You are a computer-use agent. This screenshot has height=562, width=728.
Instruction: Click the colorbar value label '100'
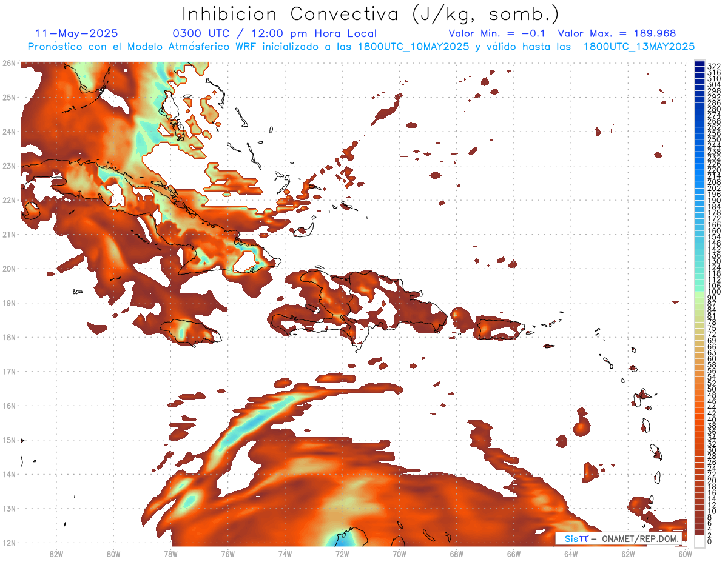point(714,292)
